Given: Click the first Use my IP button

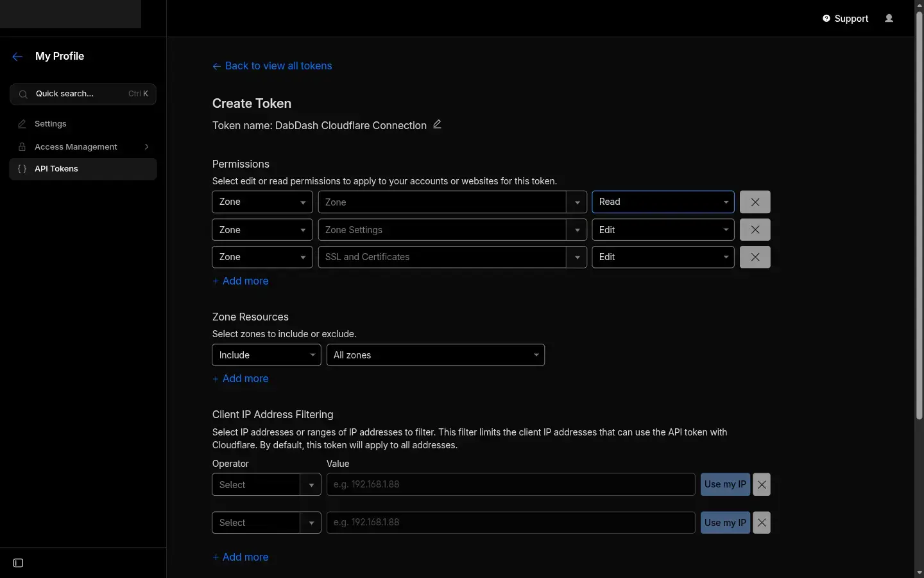Looking at the screenshot, I should pos(724,484).
